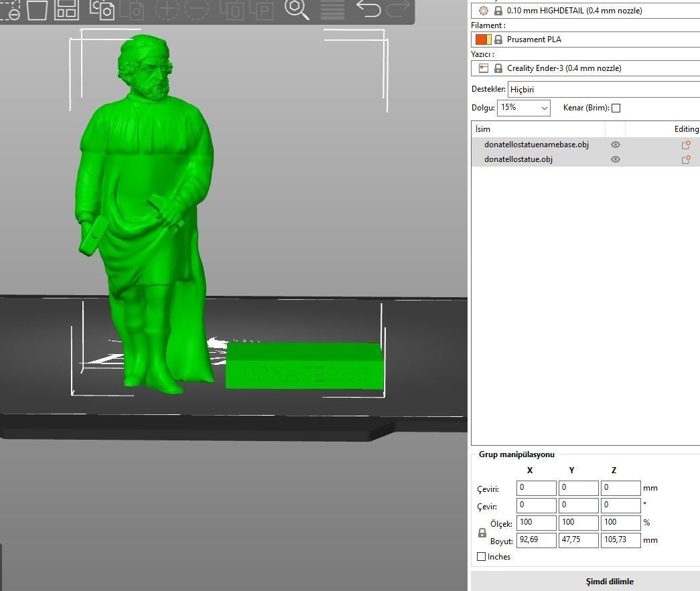This screenshot has width=700, height=591.
Task: Click the Çevir Y rotation field
Action: point(578,505)
